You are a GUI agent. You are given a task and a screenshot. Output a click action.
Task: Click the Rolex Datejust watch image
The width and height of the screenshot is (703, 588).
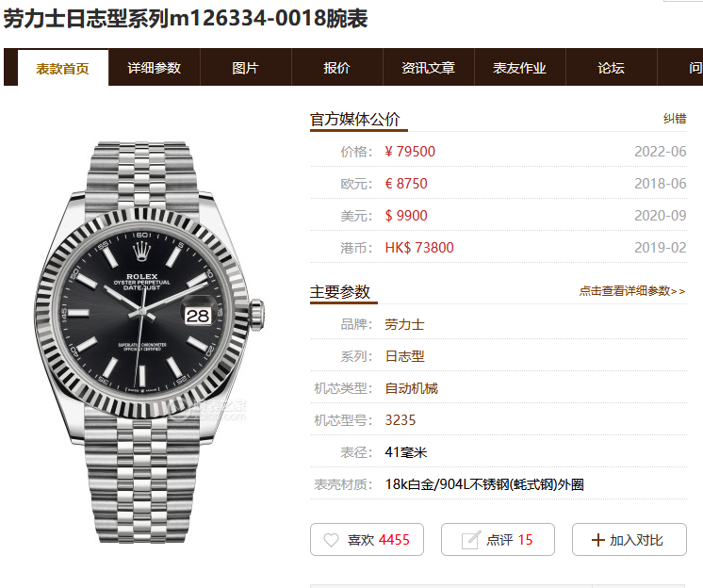pos(149,342)
